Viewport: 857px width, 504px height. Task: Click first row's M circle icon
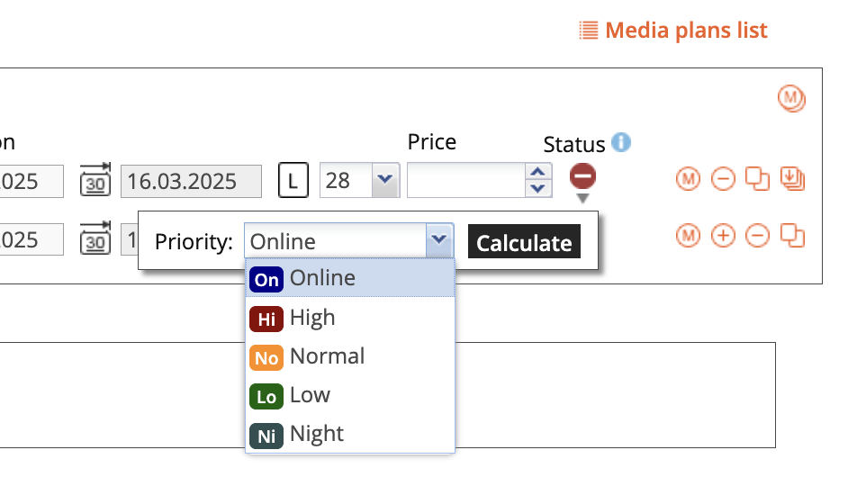point(688,180)
